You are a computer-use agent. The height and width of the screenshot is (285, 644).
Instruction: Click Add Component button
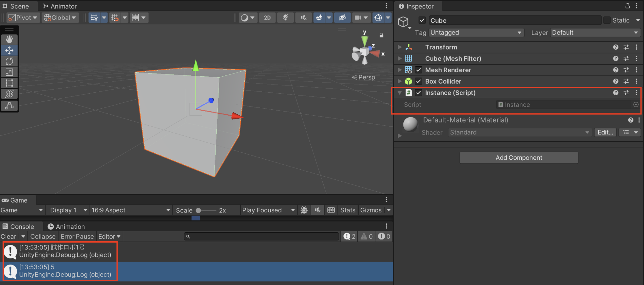tap(519, 158)
